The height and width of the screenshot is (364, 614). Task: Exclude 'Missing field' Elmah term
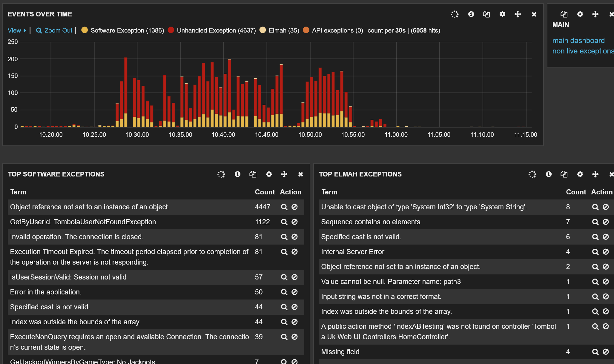click(x=606, y=352)
